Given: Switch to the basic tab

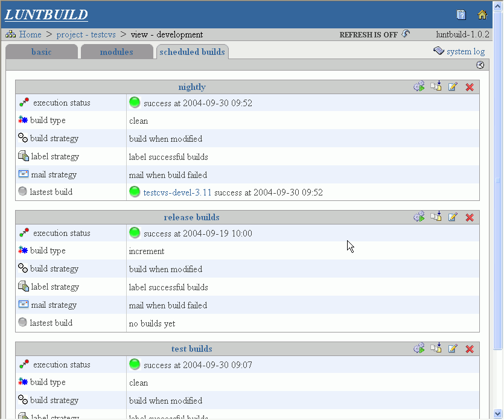Looking at the screenshot, I should 42,52.
